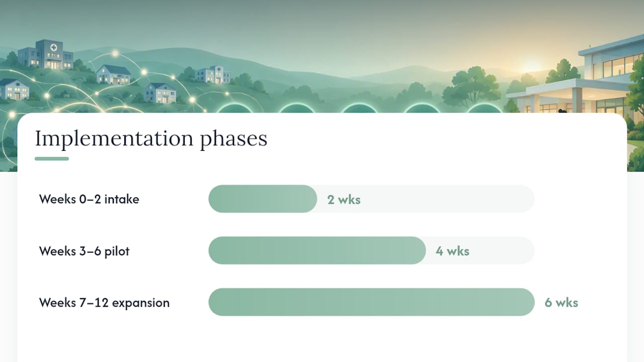The height and width of the screenshot is (362, 644).
Task: Click the Weeks 7–12 expansion label
Action: coord(104,303)
